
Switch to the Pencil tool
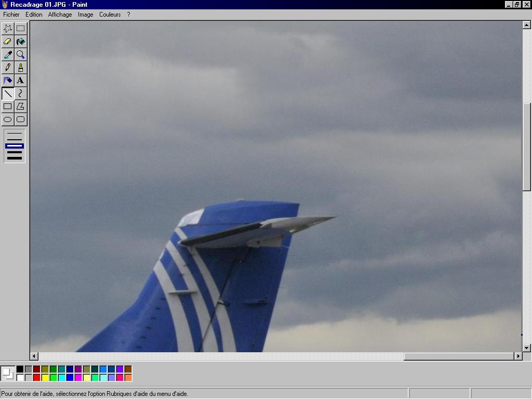[x=8, y=68]
